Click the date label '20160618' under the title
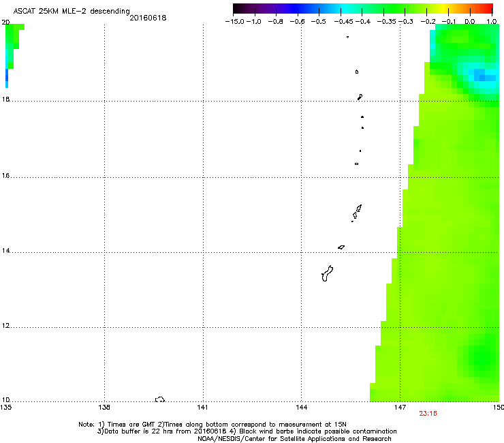Viewport: 504px width, 443px height. [148, 18]
